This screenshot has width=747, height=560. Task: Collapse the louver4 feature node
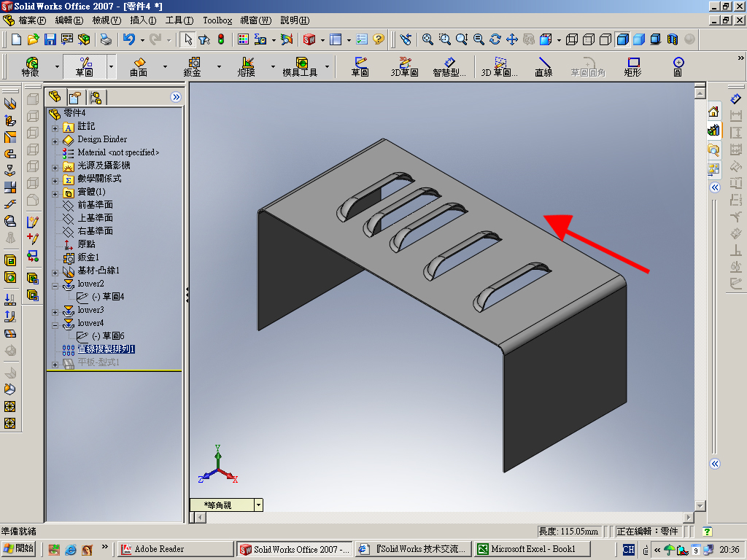point(55,325)
